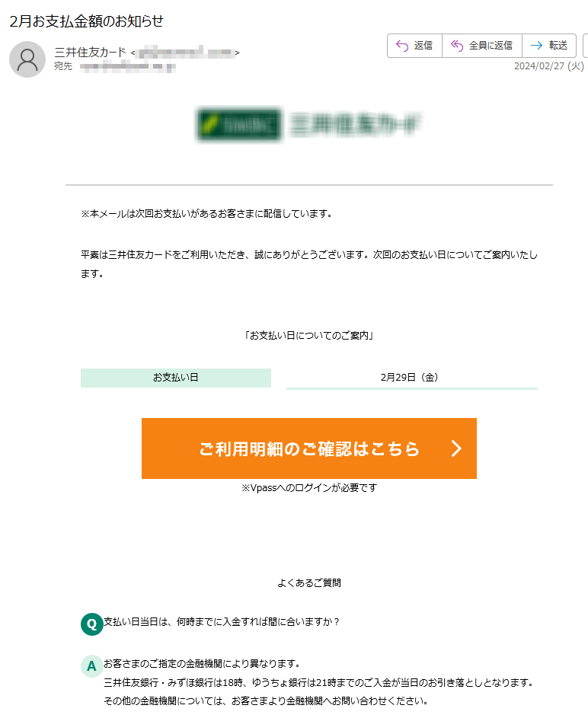This screenshot has height=718, width=588.
Task: Click the blurred 宛先 recipient address
Action: (128, 67)
